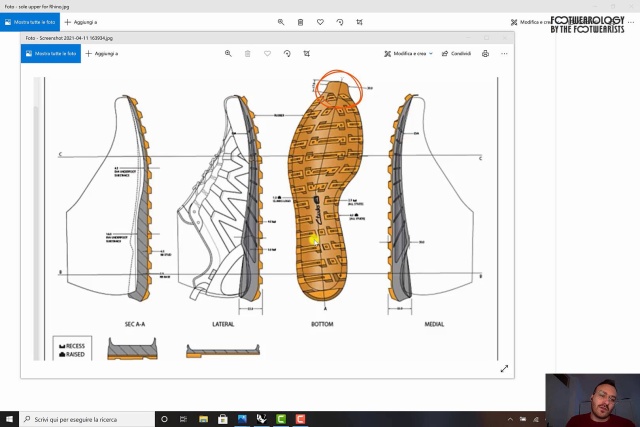Zoom in on the Screenshot photo

[228, 53]
